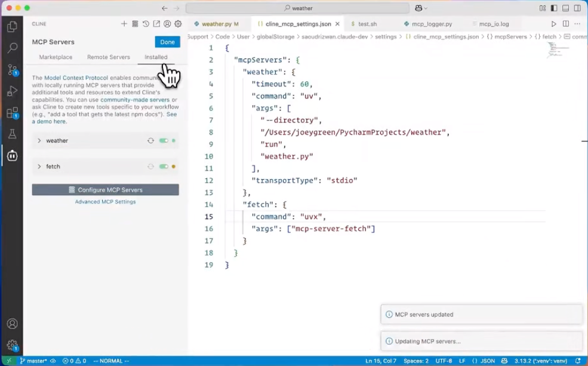Screen dimensions: 588x366
Task: Open the Run and Debug view
Action: tap(13, 91)
